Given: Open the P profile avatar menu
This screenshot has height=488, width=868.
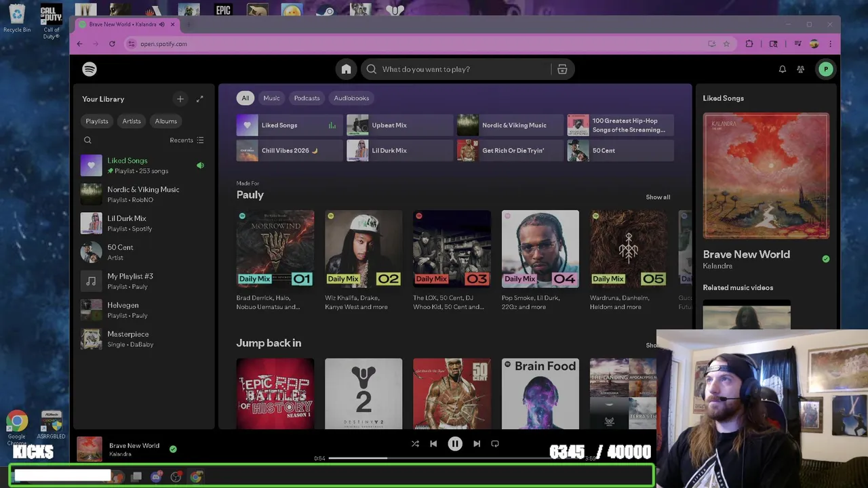Looking at the screenshot, I should (825, 69).
